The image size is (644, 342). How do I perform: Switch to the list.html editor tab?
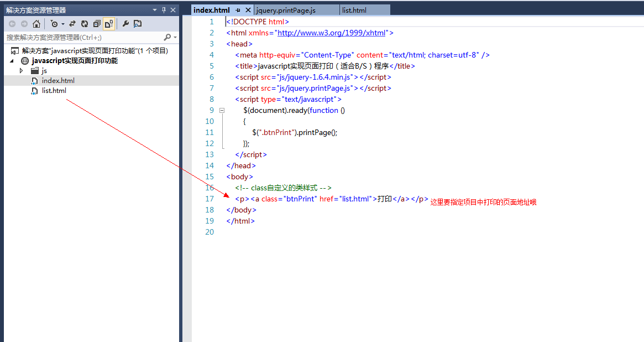point(354,11)
